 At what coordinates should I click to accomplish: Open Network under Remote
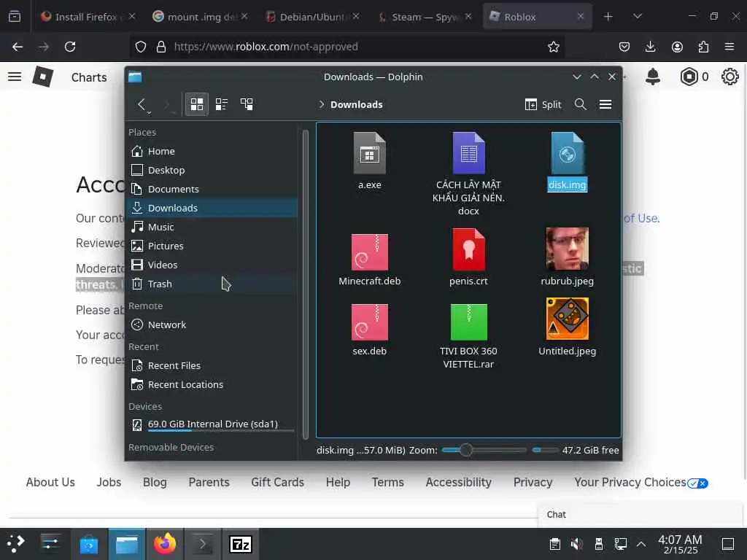[212, 324]
